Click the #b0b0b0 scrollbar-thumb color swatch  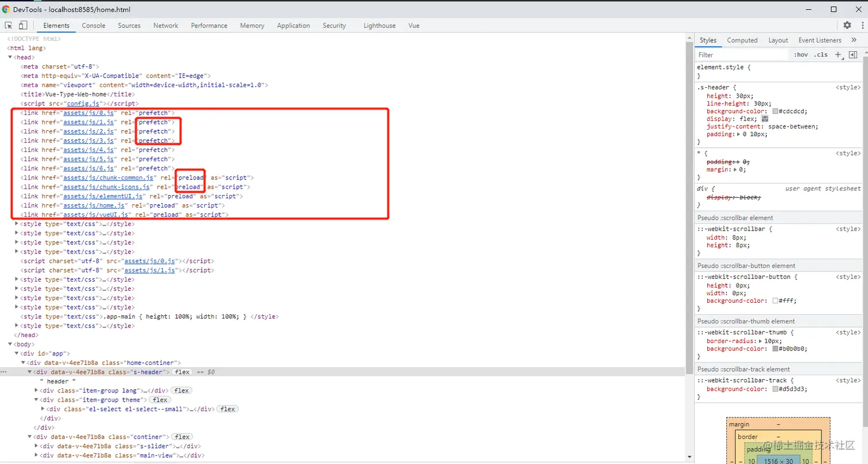coord(776,349)
